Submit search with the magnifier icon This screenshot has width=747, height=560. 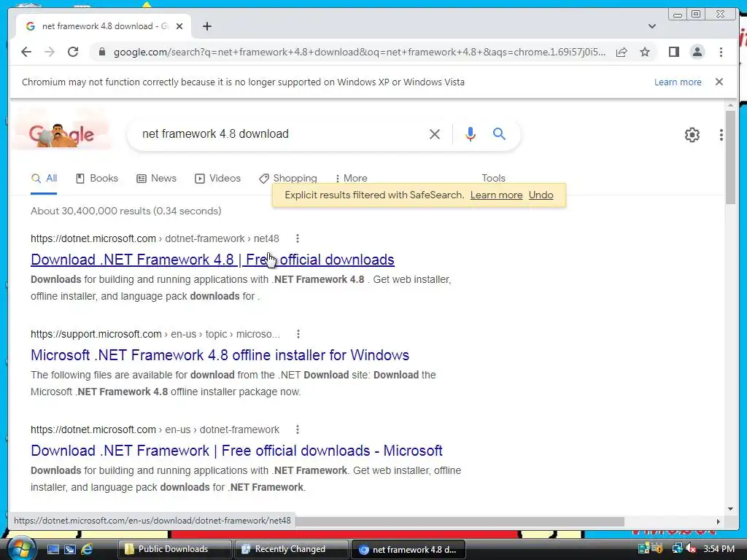click(499, 134)
